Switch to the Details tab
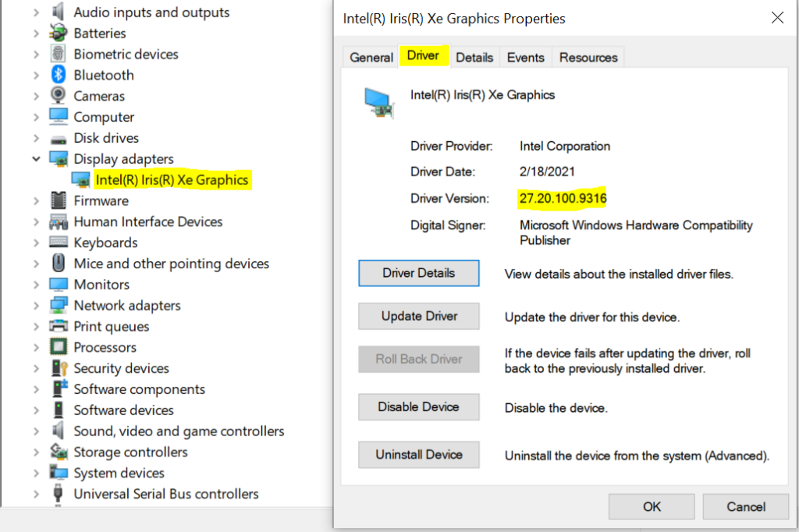Image resolution: width=799 pixels, height=532 pixels. (x=474, y=56)
